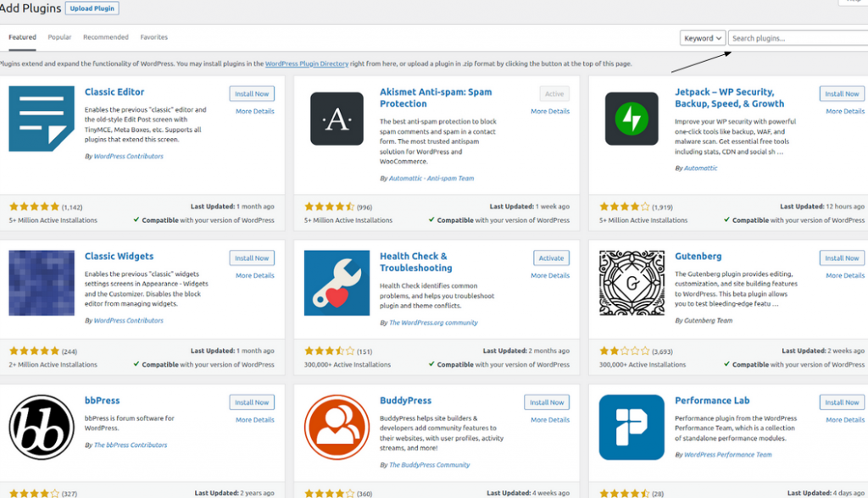This screenshot has height=498, width=868.
Task: Open the Performance Lab title link
Action: (x=712, y=401)
